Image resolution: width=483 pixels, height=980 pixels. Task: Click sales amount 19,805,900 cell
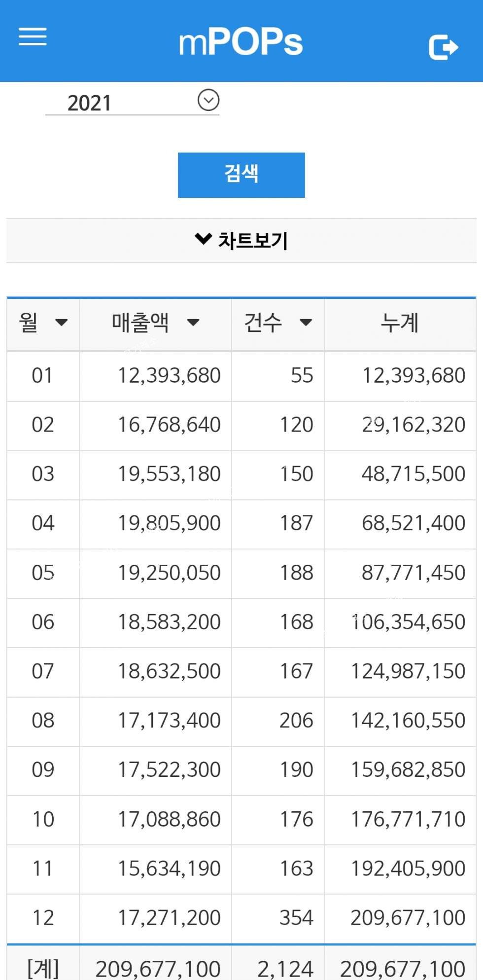[169, 523]
